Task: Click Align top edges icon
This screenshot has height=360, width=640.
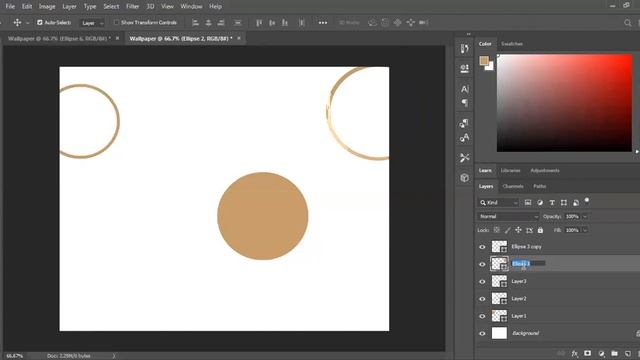Action: point(259,23)
